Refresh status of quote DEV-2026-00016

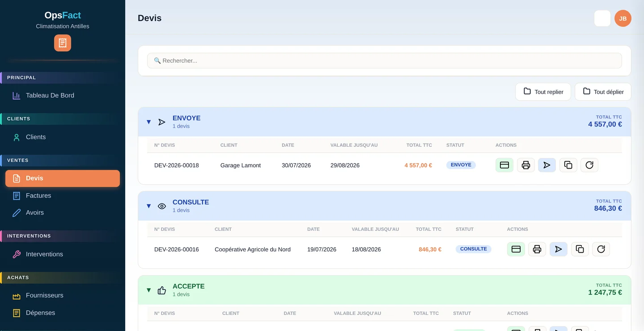[601, 249]
